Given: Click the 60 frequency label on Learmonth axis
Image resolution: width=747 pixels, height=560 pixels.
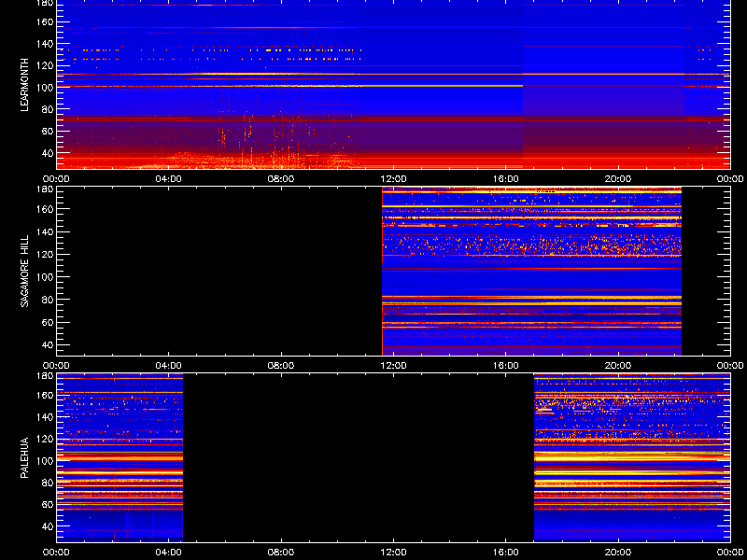Looking at the screenshot, I should pyautogui.click(x=47, y=131).
